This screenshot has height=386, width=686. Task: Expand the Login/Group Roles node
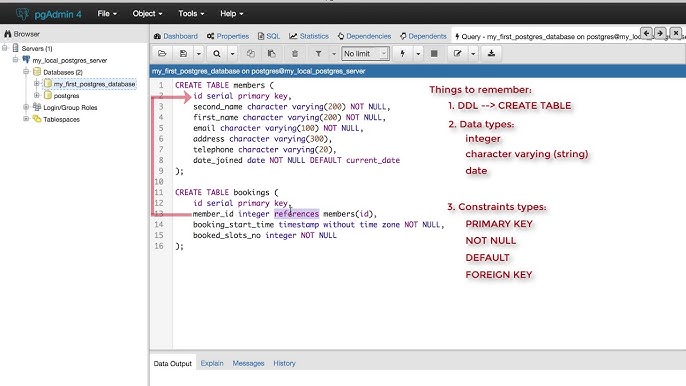pos(26,107)
